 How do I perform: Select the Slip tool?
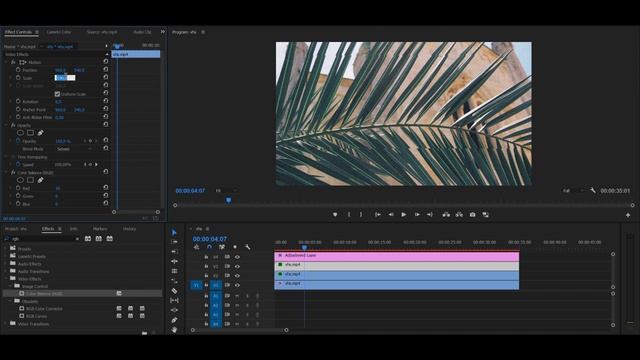[174, 300]
